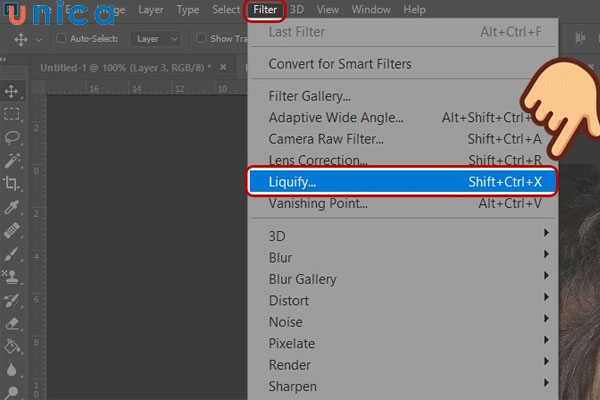Open the Layer dropdown in options bar
The height and width of the screenshot is (400, 600).
click(158, 39)
